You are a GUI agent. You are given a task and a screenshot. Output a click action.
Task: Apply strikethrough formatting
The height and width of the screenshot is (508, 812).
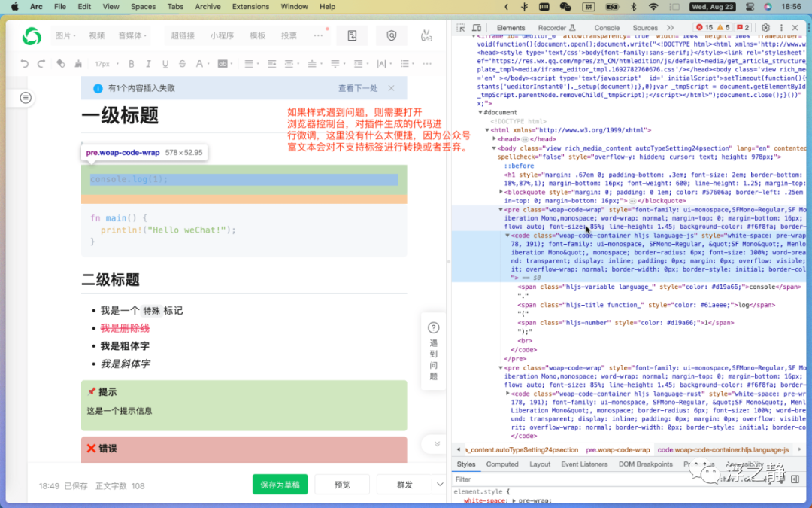182,64
